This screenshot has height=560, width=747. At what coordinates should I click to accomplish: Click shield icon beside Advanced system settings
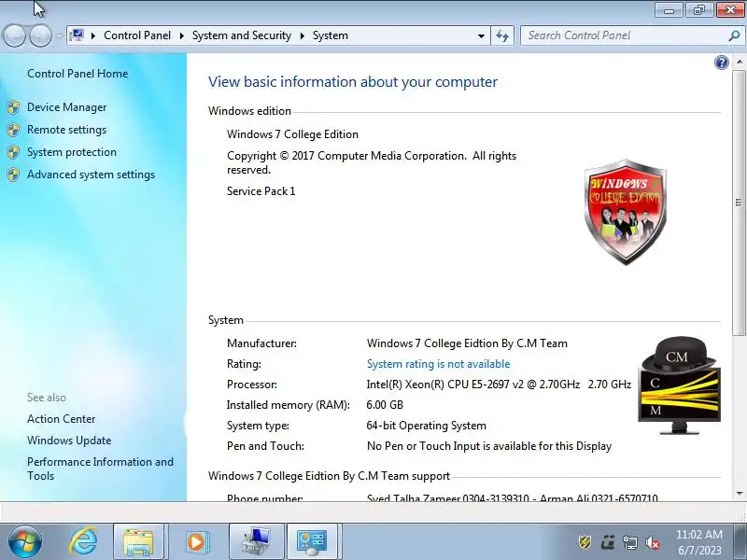pos(13,175)
